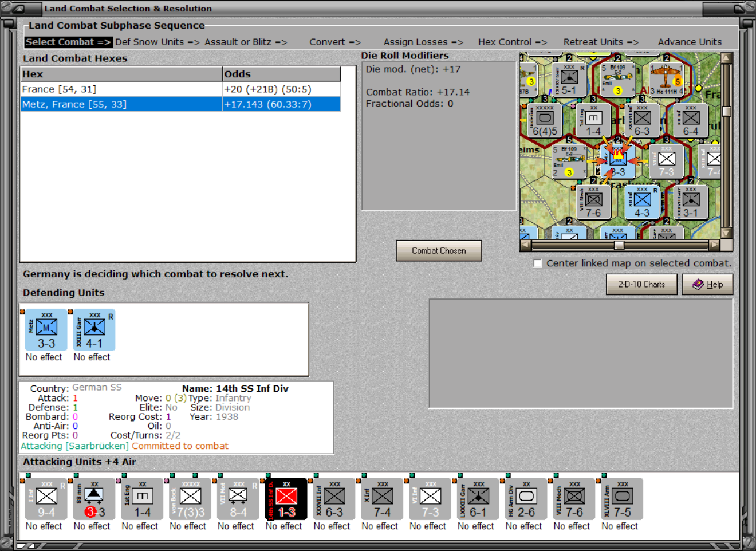756x551 pixels.
Task: Open the Help button
Action: pos(707,284)
